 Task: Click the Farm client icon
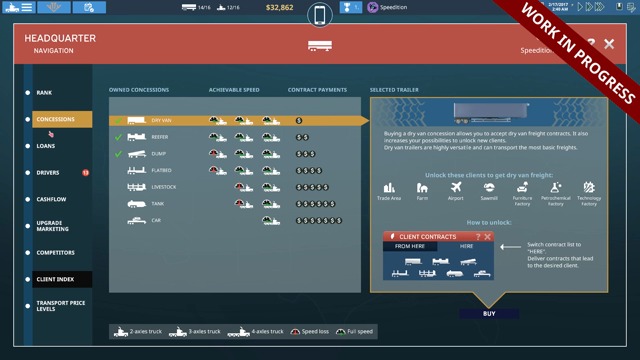point(422,191)
